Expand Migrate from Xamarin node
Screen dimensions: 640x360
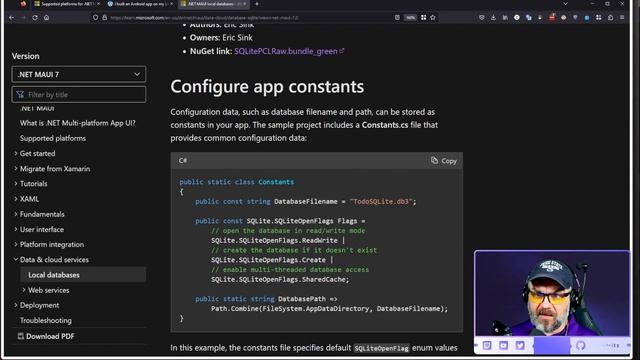point(16,169)
